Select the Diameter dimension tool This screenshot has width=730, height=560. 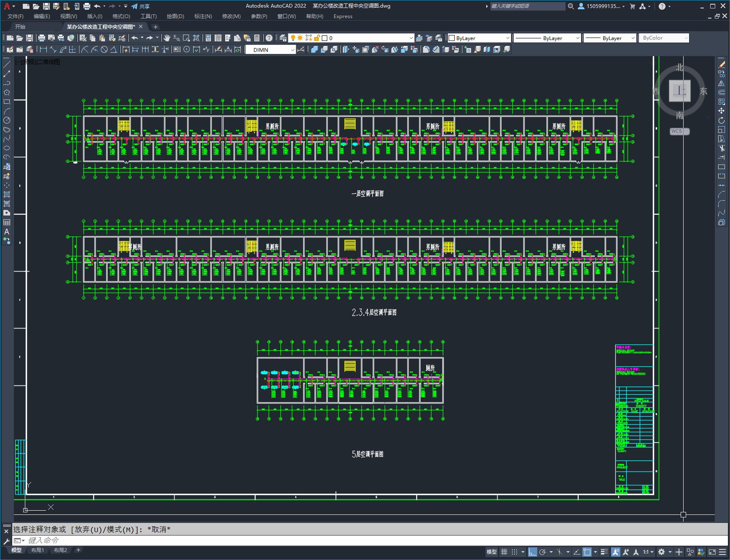point(104,50)
